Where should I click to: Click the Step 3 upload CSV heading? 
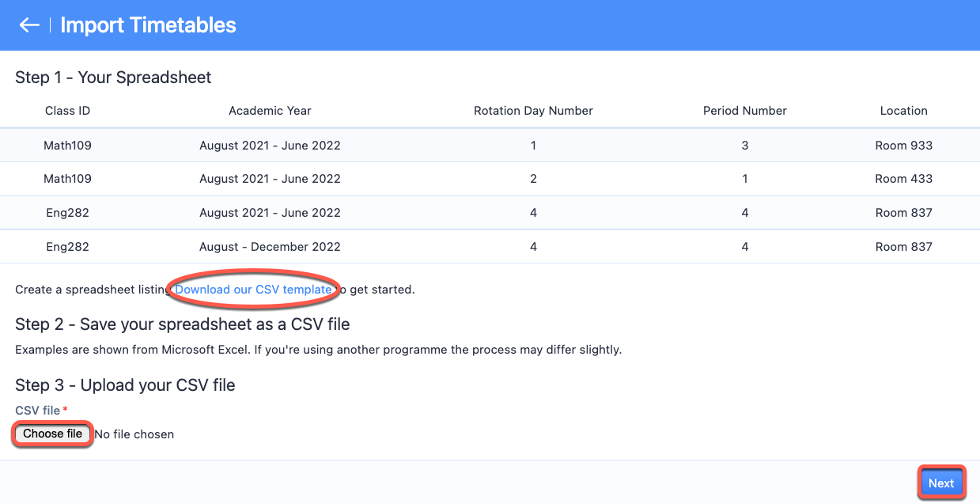point(125,385)
